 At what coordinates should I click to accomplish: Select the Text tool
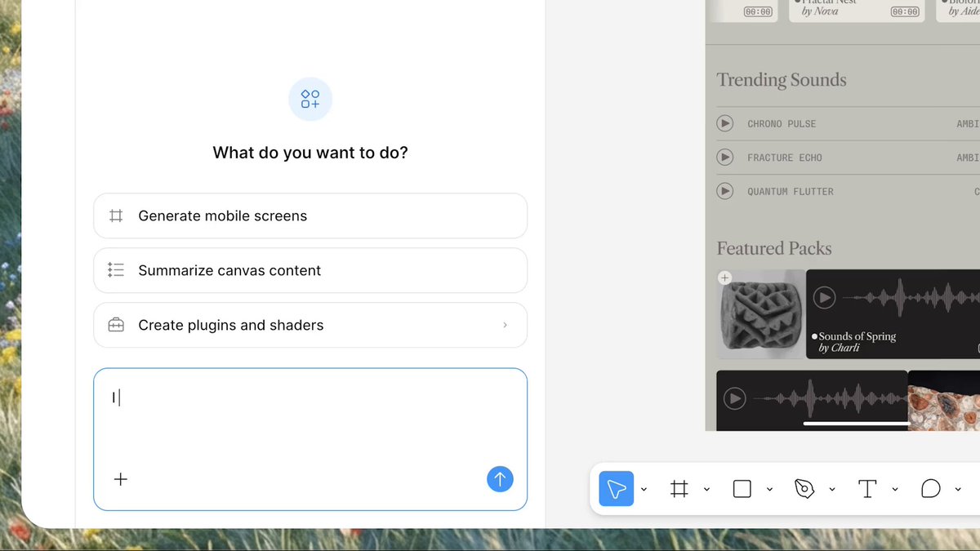[867, 489]
